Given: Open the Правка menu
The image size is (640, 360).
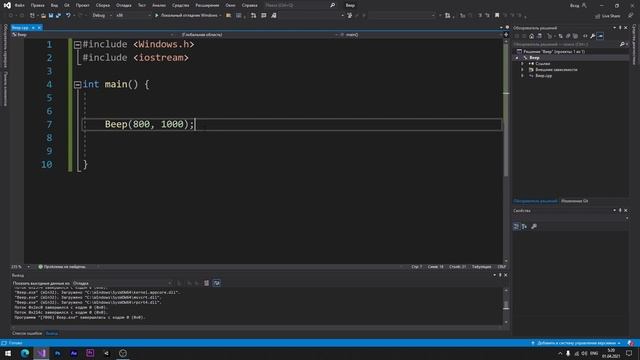Looking at the screenshot, I should pos(38,5).
